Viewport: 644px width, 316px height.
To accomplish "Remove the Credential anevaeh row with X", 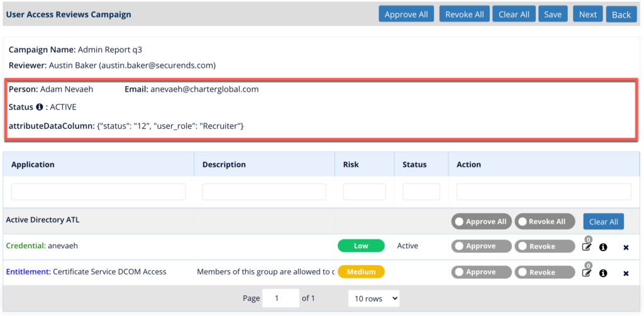I will click(626, 248).
